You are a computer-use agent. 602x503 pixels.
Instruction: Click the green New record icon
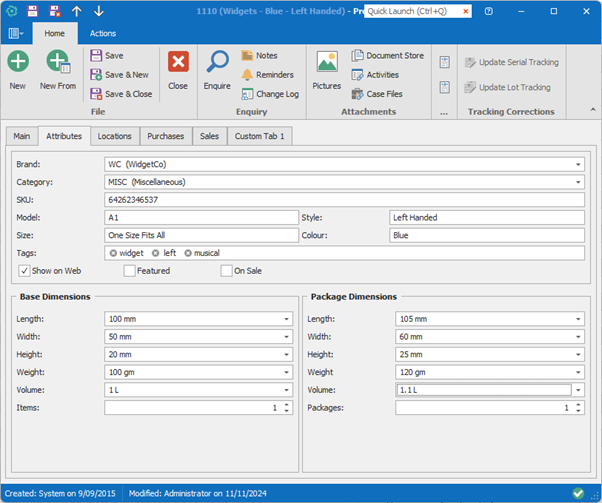point(18,63)
